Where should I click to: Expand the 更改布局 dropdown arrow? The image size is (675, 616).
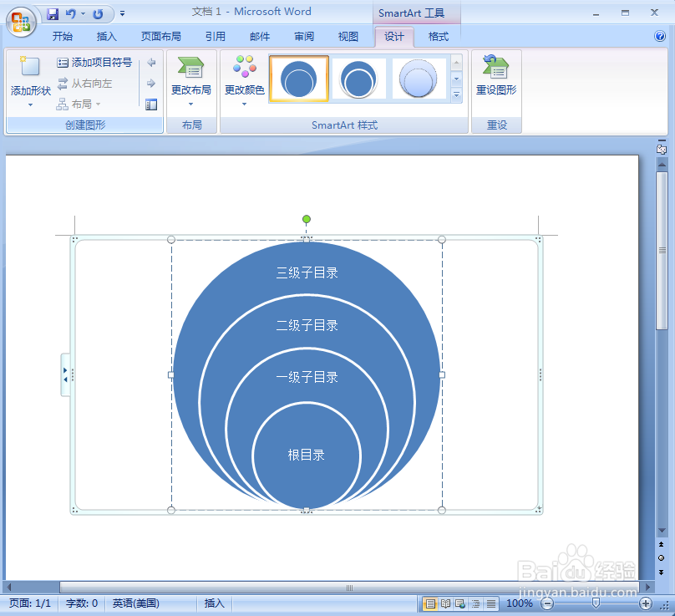190,104
